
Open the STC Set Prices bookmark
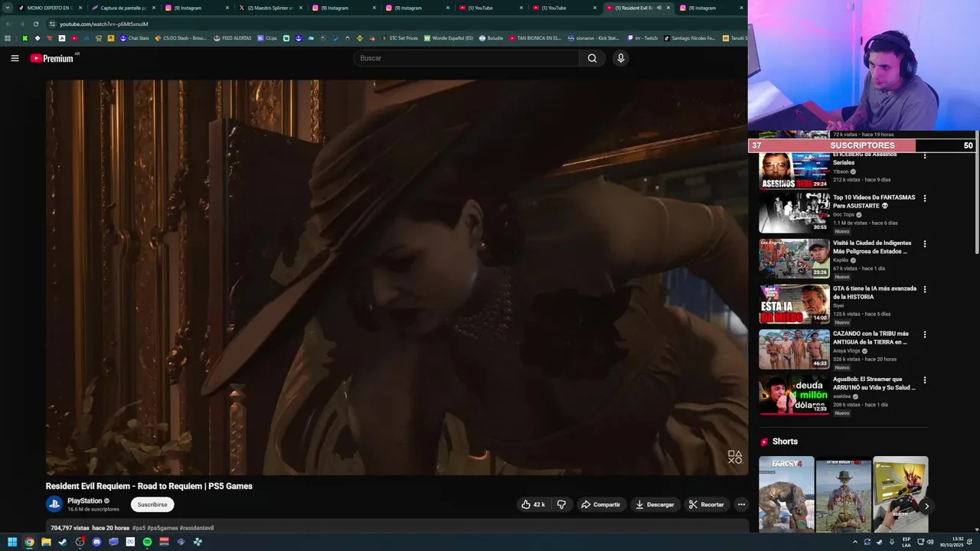tap(400, 38)
